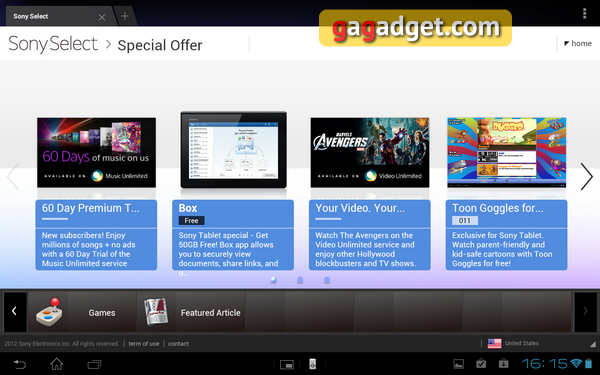The height and width of the screenshot is (375, 600).
Task: Read the Watch The Avengers description
Action: coord(365,249)
